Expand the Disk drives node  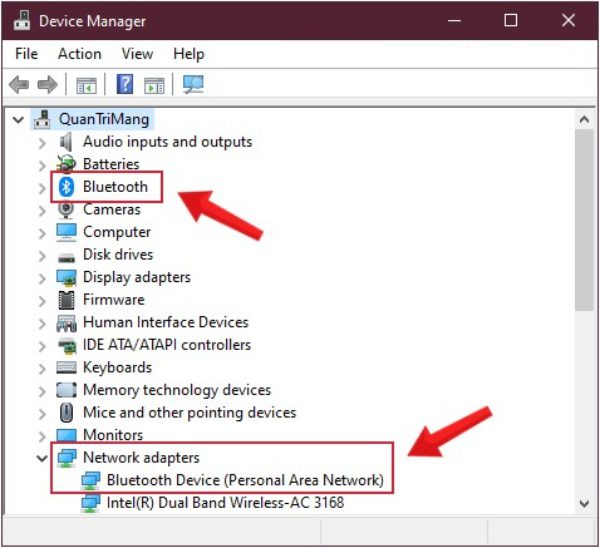(x=42, y=256)
